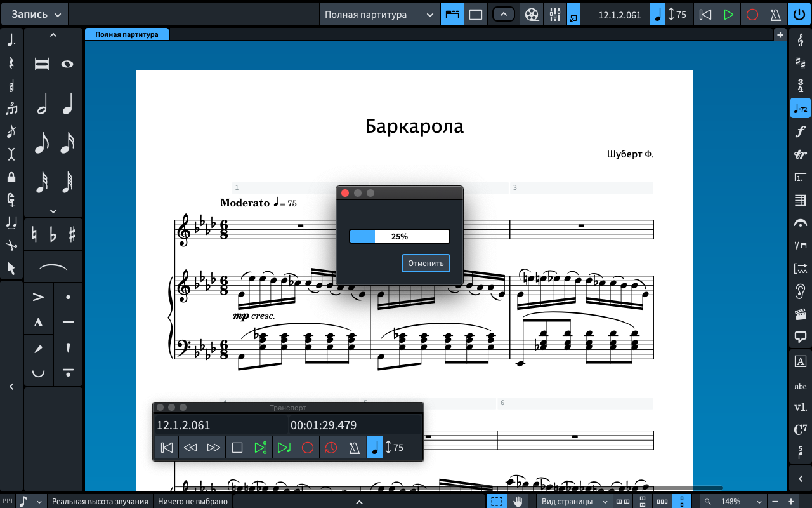This screenshot has width=812, height=508.
Task: Select the eighth note duration
Action: coord(42,143)
